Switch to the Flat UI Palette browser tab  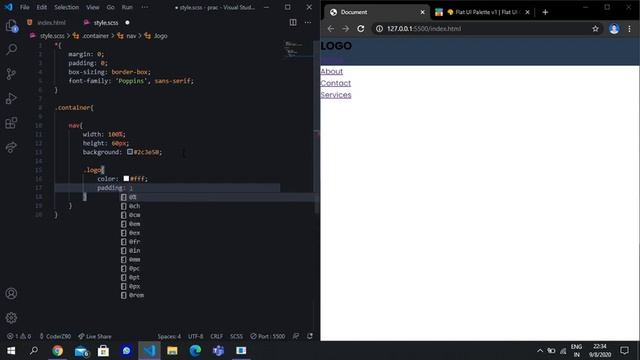[x=482, y=12]
